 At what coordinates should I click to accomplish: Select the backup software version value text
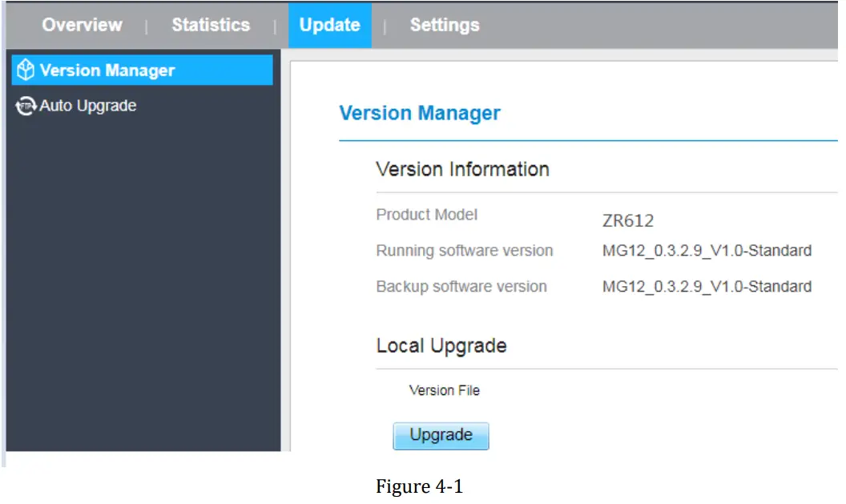point(707,287)
